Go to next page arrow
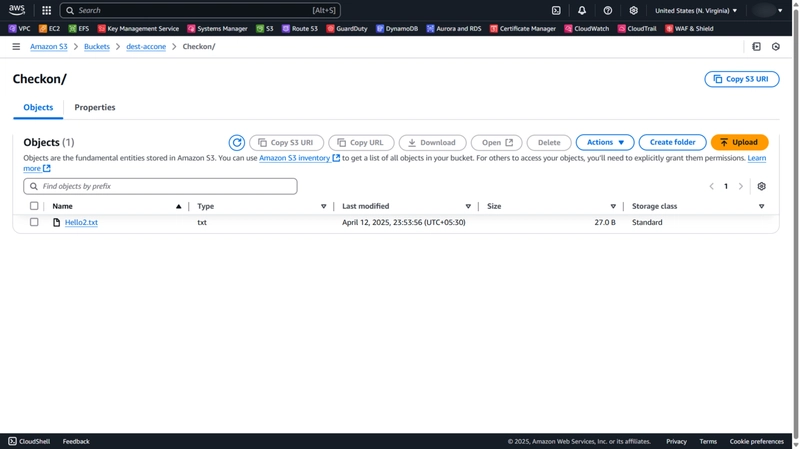This screenshot has height=449, width=800. click(741, 186)
